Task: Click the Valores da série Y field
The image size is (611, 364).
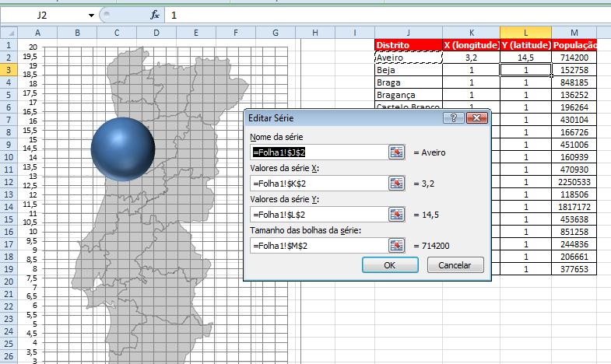Action: [x=319, y=215]
